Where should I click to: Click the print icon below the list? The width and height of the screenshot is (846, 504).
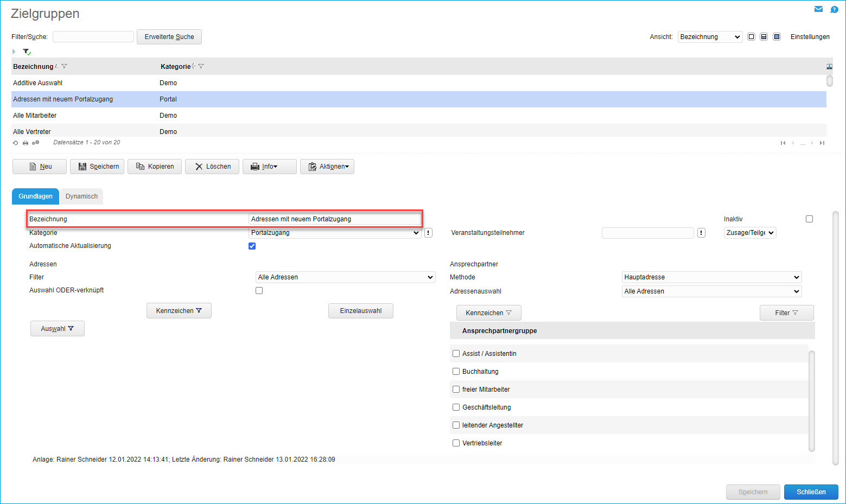coord(26,143)
